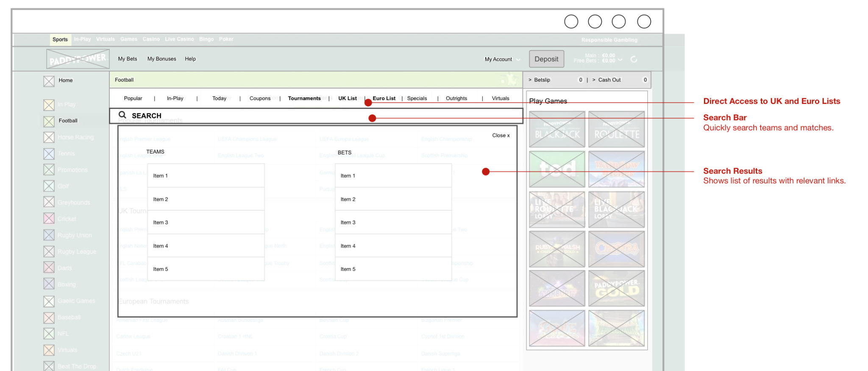Select Item 3 under Teams results
The width and height of the screenshot is (868, 371).
pyautogui.click(x=206, y=222)
